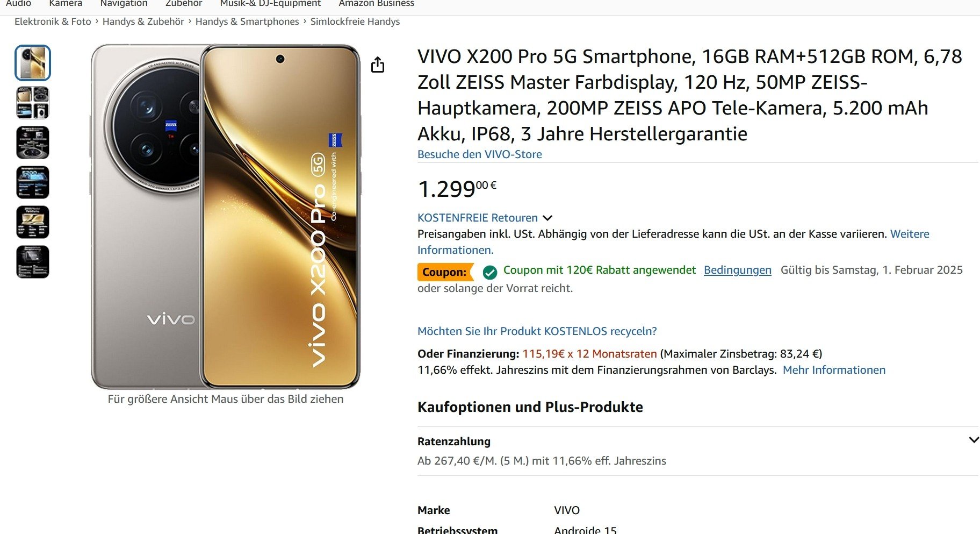Select the second camera collage thumbnail

(33, 103)
